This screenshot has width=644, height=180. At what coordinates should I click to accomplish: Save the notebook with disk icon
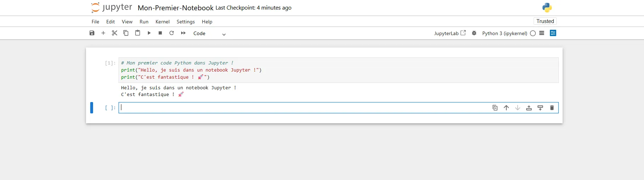(x=92, y=33)
